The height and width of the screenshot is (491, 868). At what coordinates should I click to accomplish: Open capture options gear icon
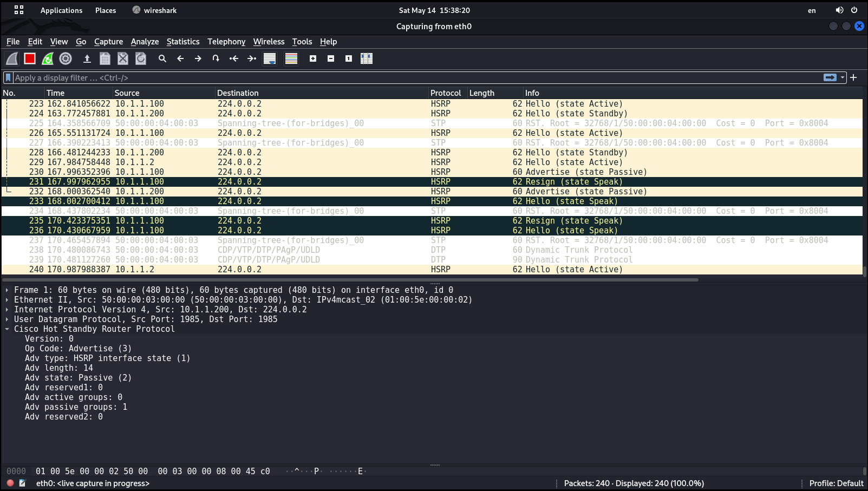pyautogui.click(x=66, y=58)
